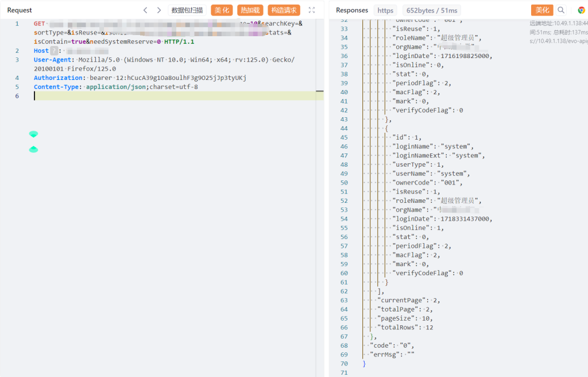
Task: Click the question mark beside Host
Action: pyautogui.click(x=55, y=51)
